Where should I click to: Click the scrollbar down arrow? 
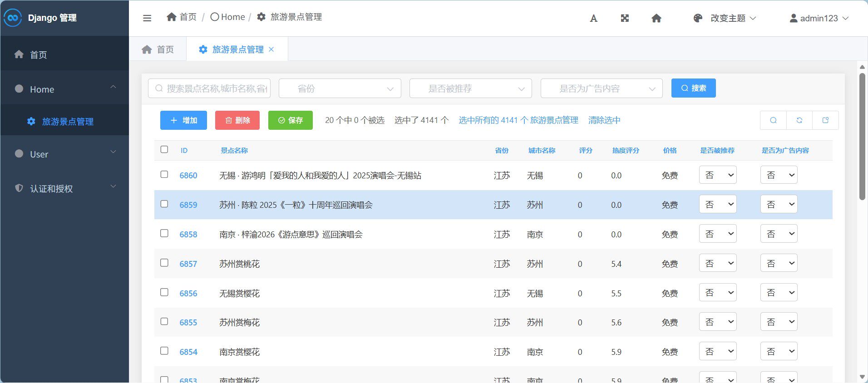[x=862, y=377]
